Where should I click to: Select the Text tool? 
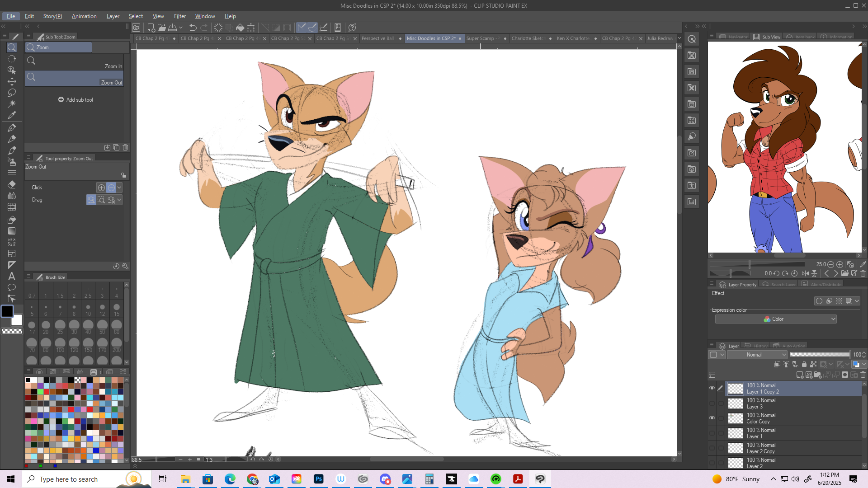(x=12, y=276)
